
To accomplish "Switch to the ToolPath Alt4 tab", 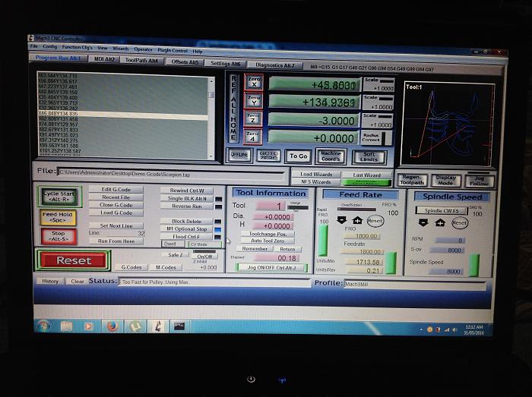I will point(141,60).
